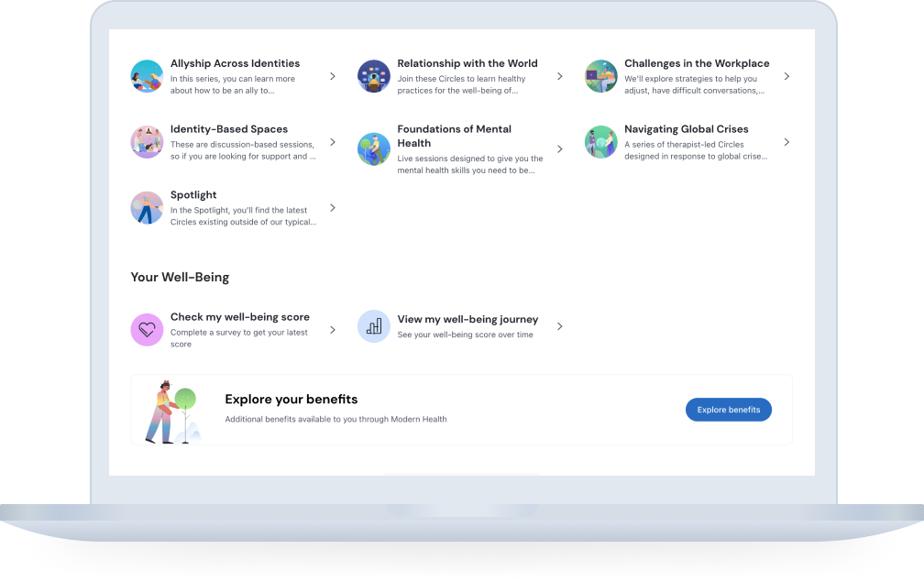This screenshot has width=924, height=582.
Task: Click the Relationship with the World icon
Action: (374, 76)
